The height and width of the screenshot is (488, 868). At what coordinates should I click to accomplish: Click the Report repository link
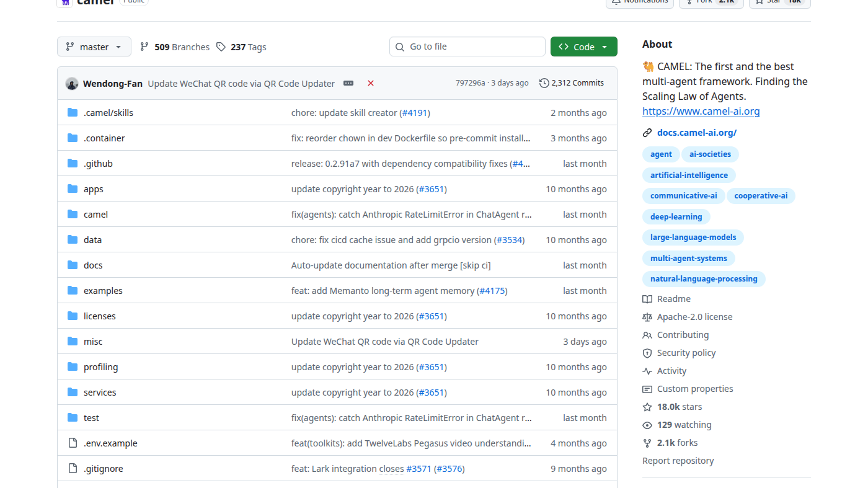(x=678, y=461)
